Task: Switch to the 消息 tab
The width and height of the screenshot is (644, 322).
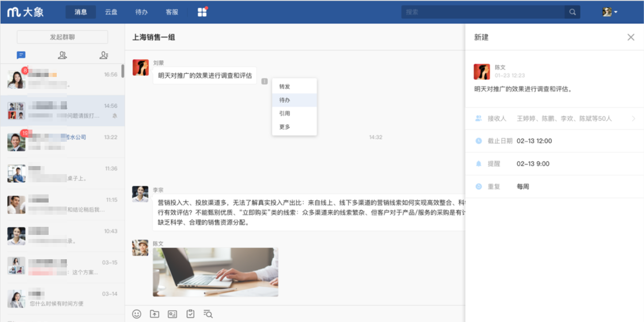Action: (x=80, y=12)
